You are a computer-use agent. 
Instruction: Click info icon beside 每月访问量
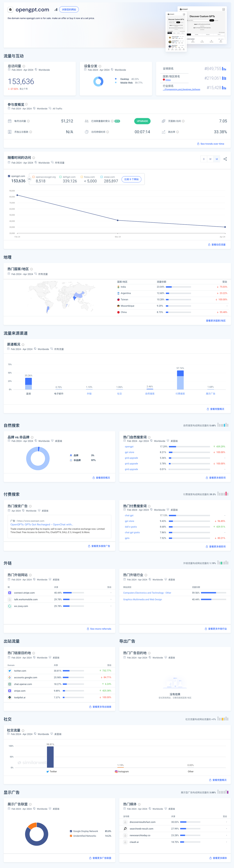(x=28, y=121)
